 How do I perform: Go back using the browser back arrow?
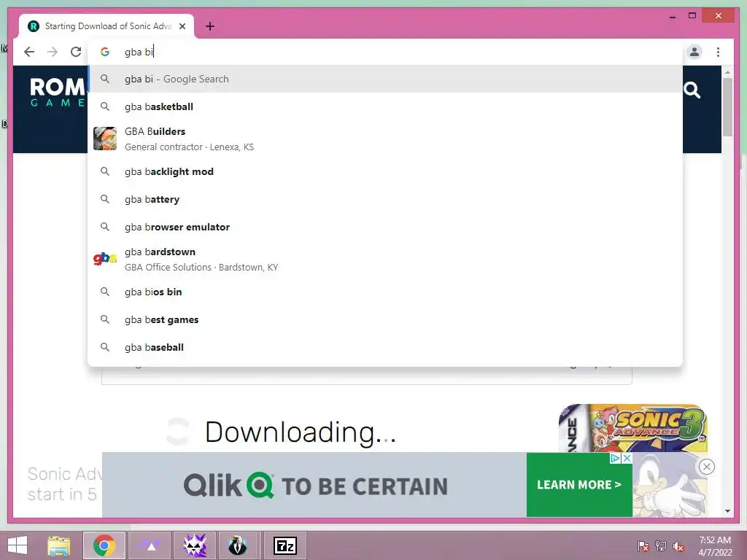click(29, 52)
